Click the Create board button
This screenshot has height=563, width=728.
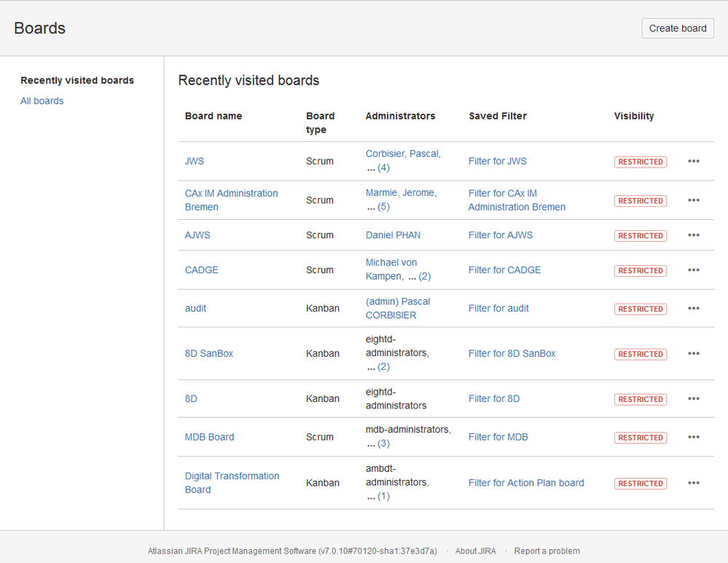click(x=677, y=28)
